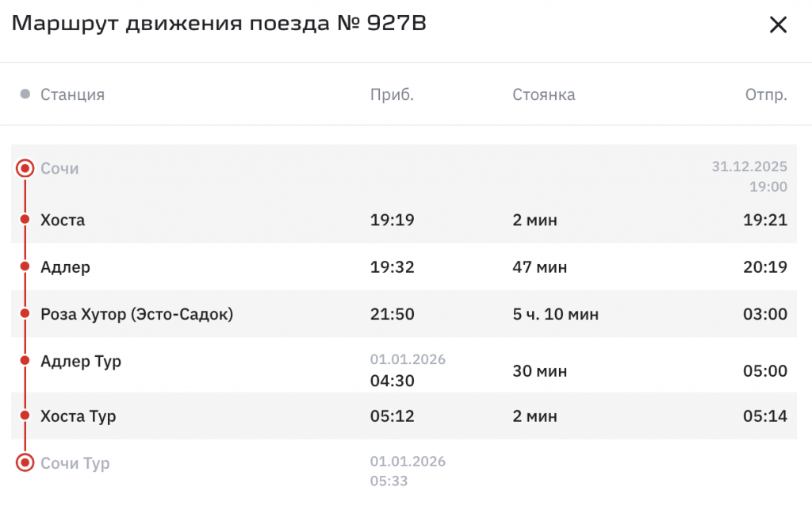Click the red dot next to Адлер
The height and width of the screenshot is (506, 812).
coord(25,266)
